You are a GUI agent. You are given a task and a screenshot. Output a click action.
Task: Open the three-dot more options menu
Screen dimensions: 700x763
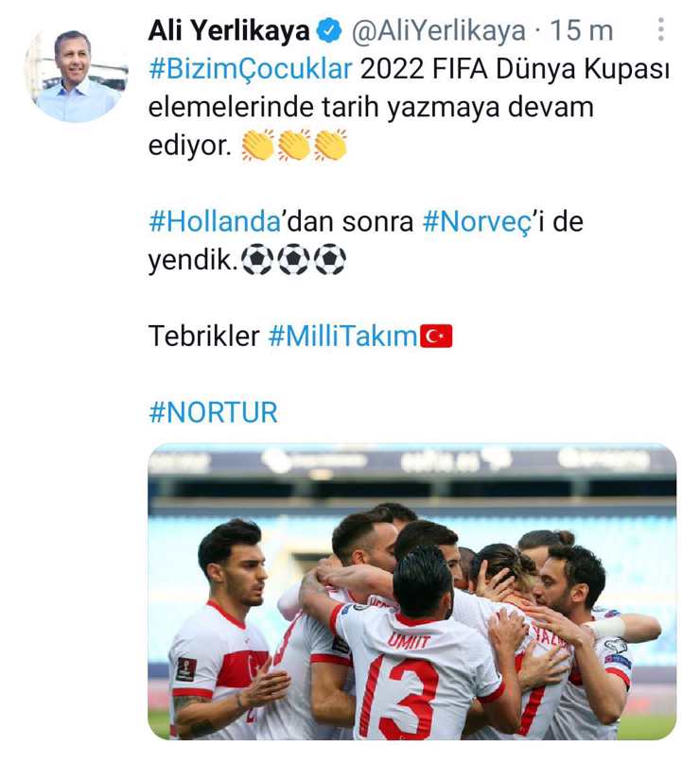[660, 29]
